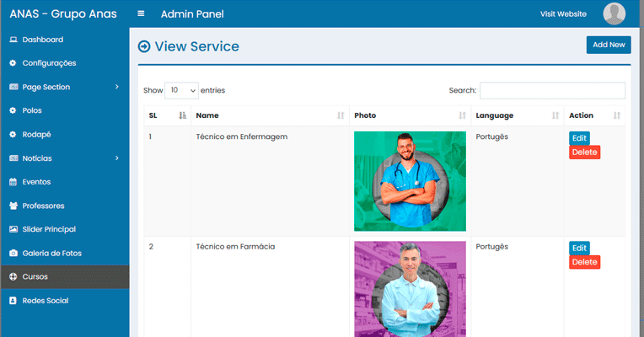This screenshot has width=644, height=337.
Task: Open the user avatar profile icon
Action: pyautogui.click(x=614, y=13)
